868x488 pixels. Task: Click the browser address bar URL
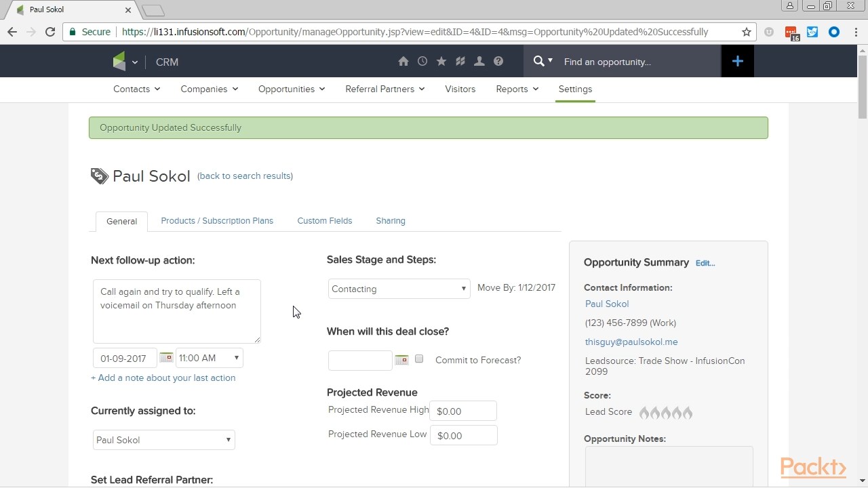pos(415,32)
